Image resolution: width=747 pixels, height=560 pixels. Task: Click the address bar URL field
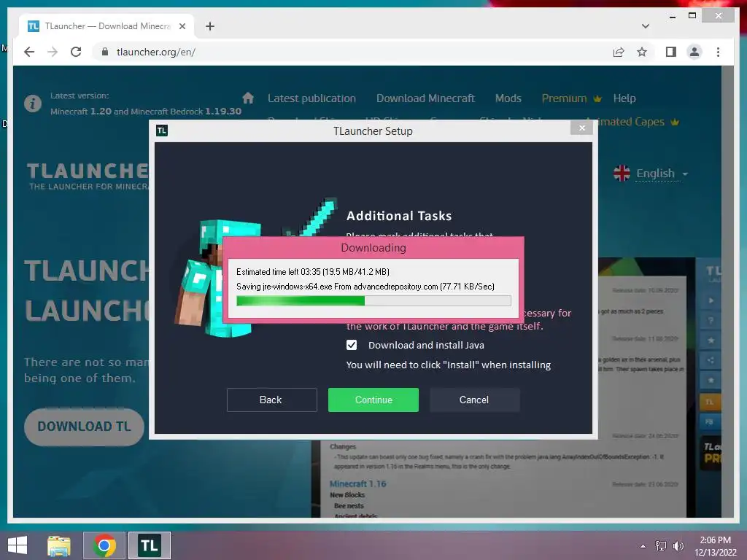coord(352,52)
